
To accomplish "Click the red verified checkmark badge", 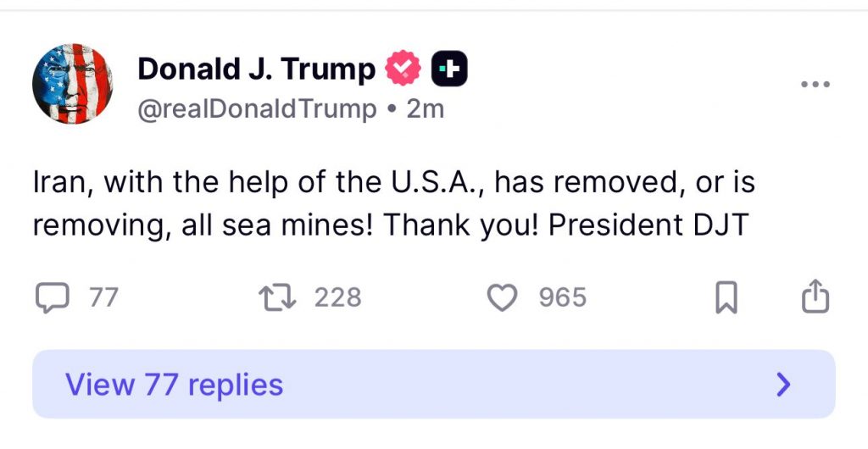I will coord(403,69).
